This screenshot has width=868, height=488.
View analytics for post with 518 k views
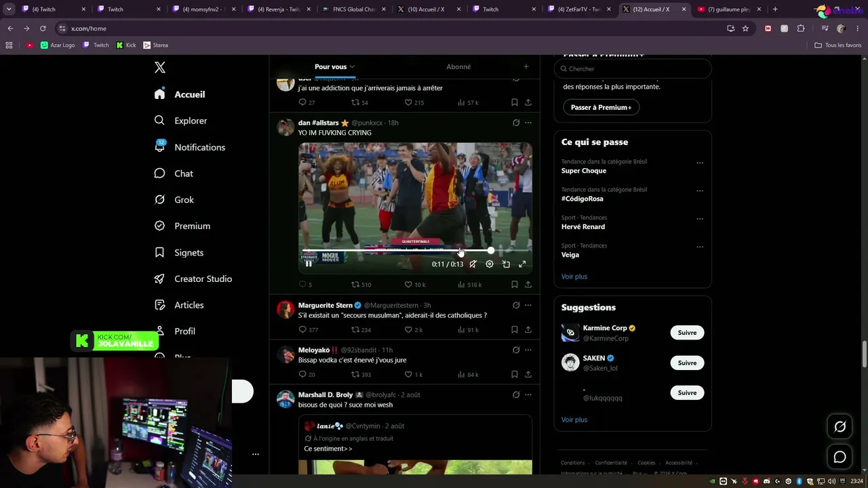point(470,285)
